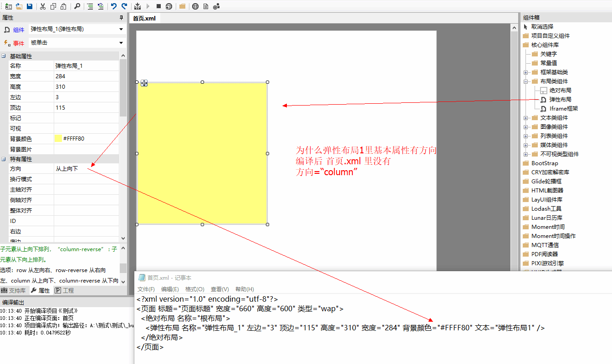Click the Save (floppy disk) toolbar icon
Viewport: 612px width, 364px height.
tap(30, 6)
